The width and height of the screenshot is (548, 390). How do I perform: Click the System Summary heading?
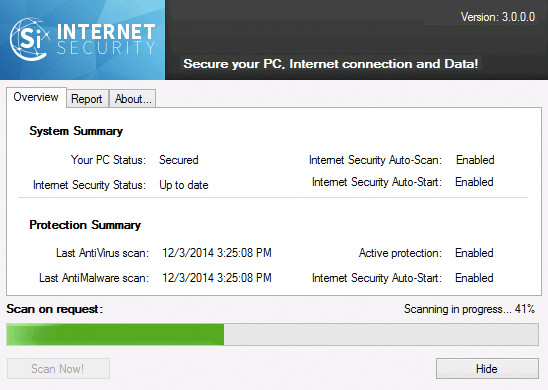point(76,131)
